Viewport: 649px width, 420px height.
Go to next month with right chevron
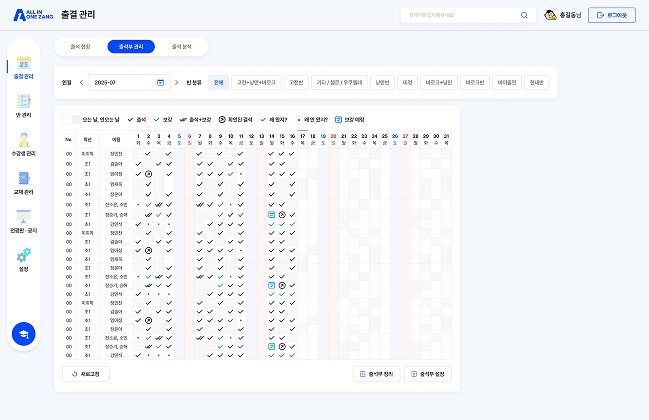[177, 83]
